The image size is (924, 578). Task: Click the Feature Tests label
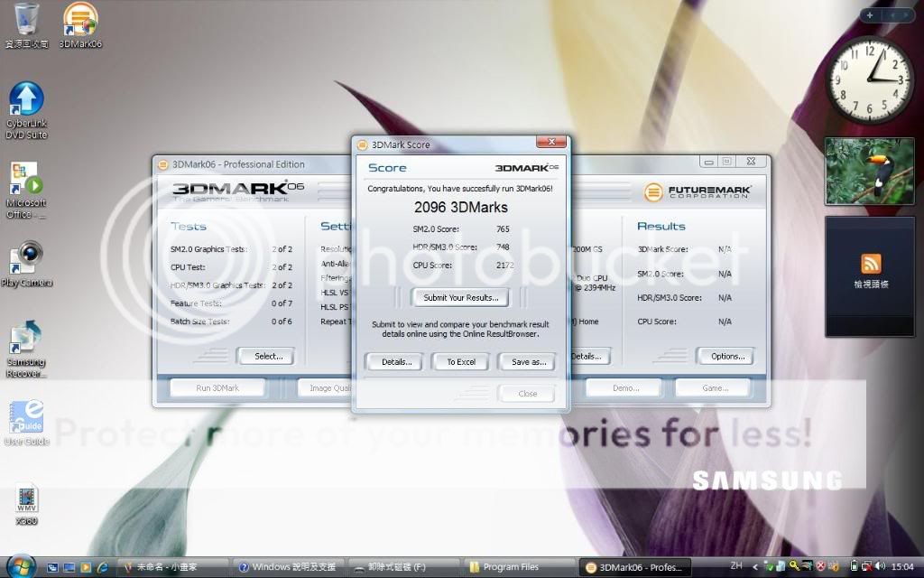[x=196, y=303]
